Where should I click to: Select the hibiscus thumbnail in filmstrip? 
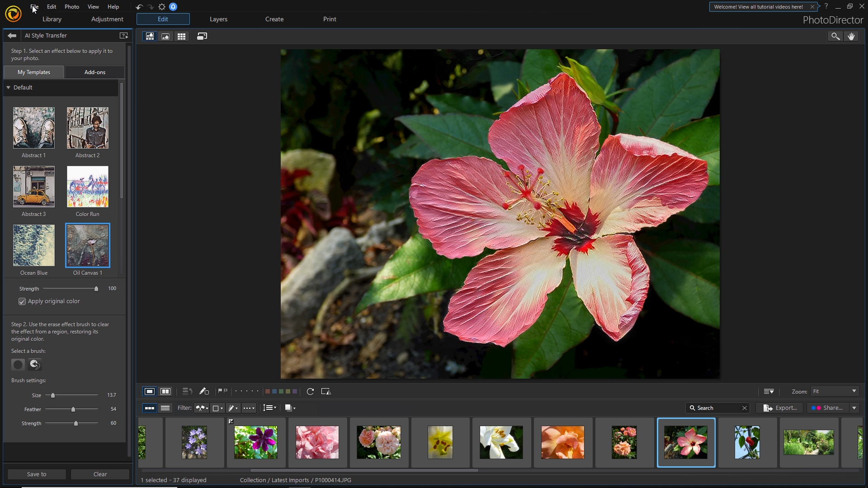[x=685, y=442]
